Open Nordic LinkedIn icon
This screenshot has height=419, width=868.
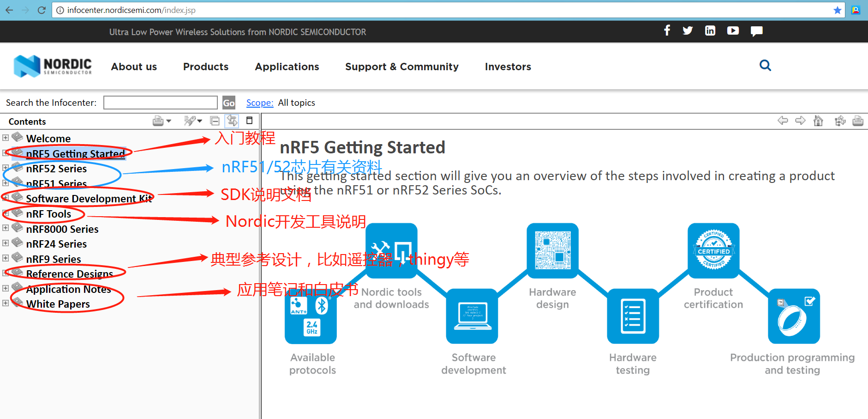(x=710, y=30)
